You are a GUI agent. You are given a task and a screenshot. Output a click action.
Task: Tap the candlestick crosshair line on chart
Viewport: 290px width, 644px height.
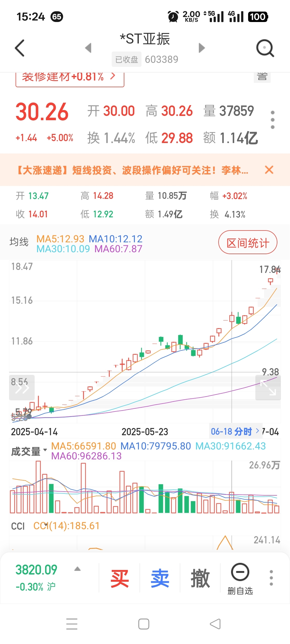pos(232,341)
